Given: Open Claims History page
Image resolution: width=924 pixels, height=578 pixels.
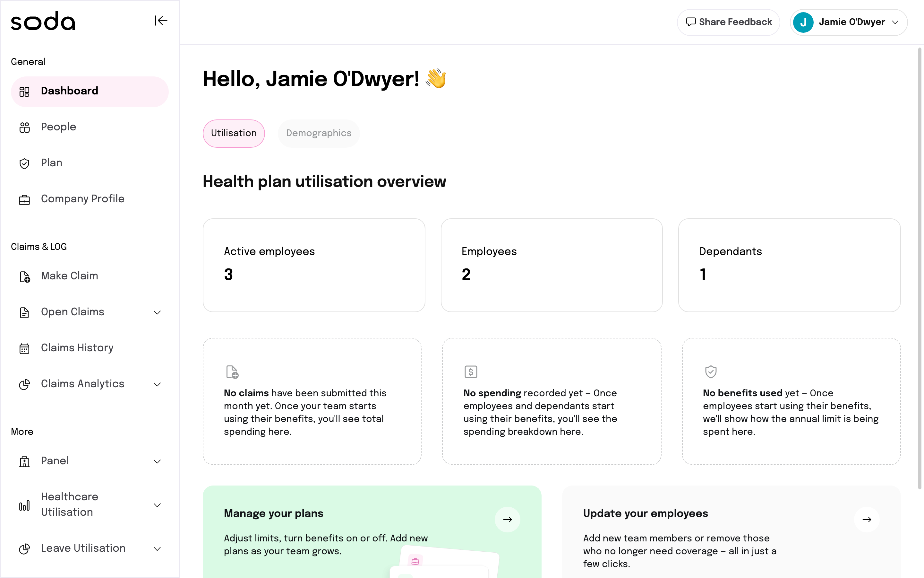Looking at the screenshot, I should pyautogui.click(x=90, y=348).
